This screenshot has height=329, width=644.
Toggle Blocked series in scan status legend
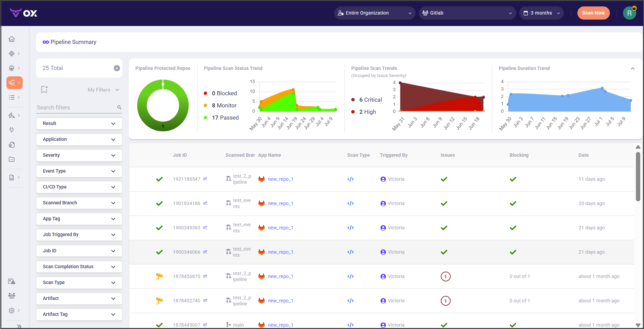point(221,93)
